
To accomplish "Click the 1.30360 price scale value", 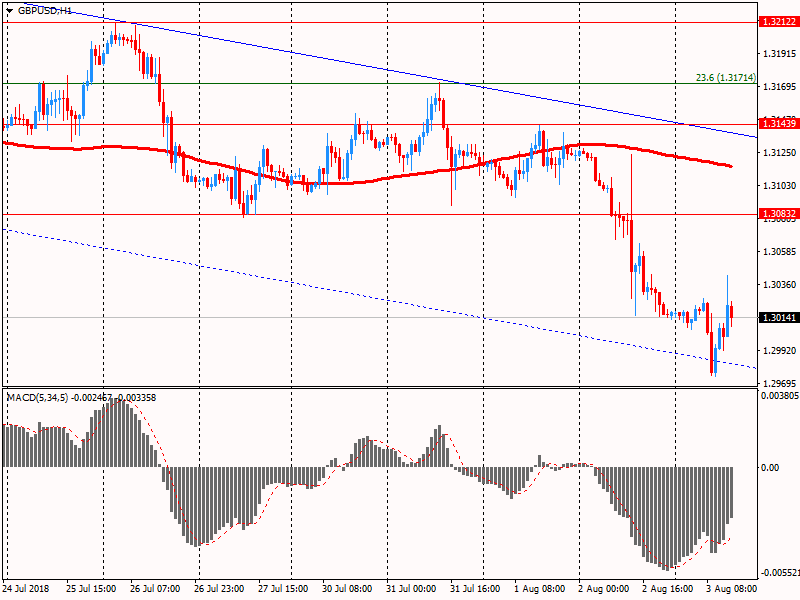I will pyautogui.click(x=779, y=285).
